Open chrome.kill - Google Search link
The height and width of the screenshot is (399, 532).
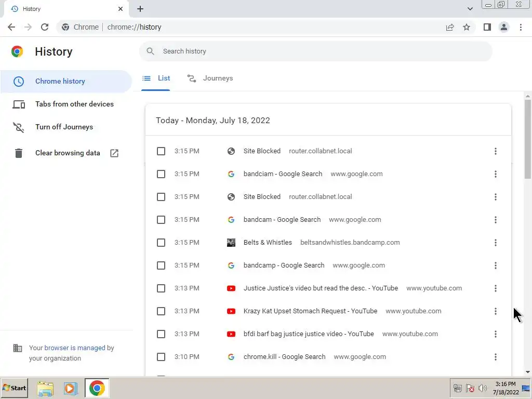pyautogui.click(x=284, y=357)
